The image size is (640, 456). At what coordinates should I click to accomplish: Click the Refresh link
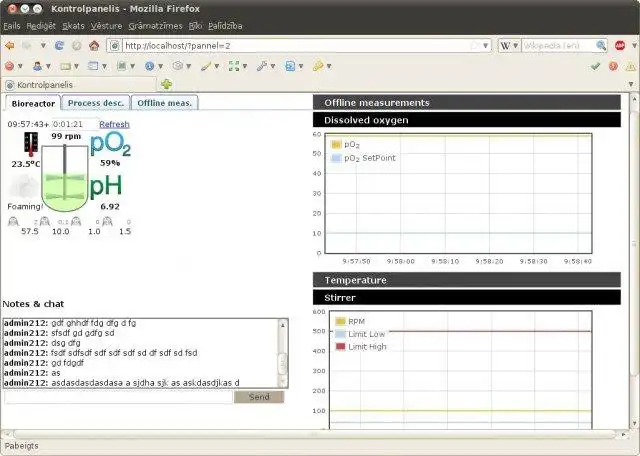click(x=114, y=124)
